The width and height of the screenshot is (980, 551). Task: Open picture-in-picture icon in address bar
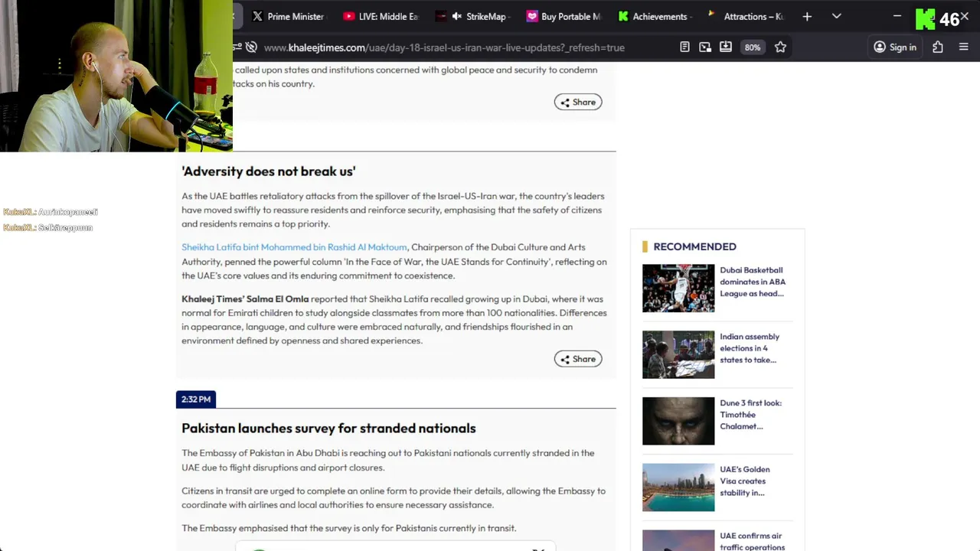point(705,47)
